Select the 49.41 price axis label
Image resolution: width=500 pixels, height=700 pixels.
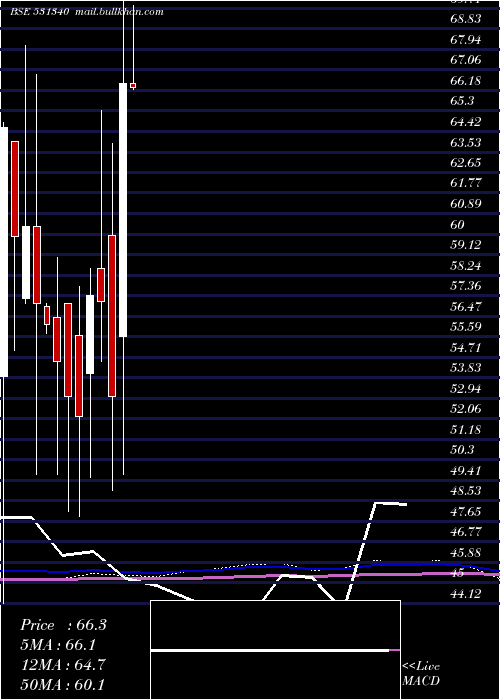[466, 471]
